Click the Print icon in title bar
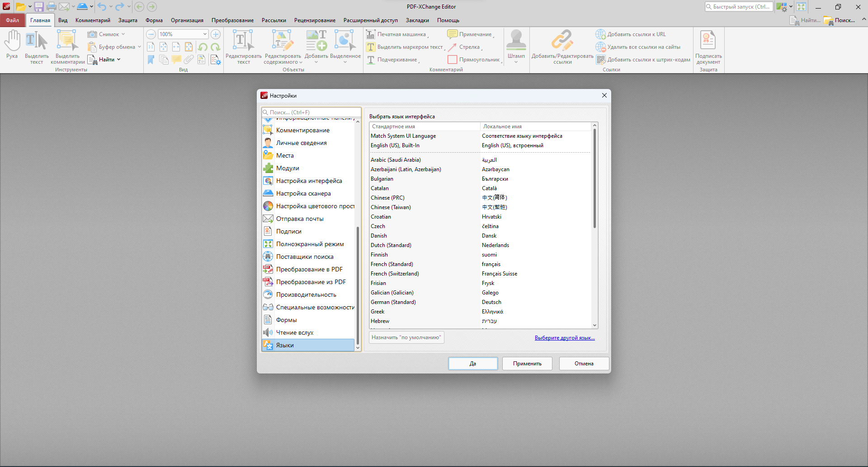This screenshot has height=467, width=868. (x=52, y=7)
